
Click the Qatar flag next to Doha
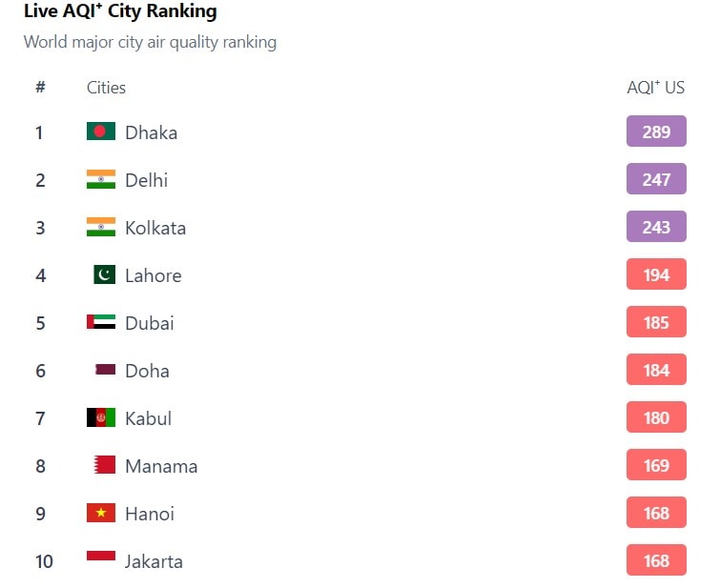[x=104, y=370]
